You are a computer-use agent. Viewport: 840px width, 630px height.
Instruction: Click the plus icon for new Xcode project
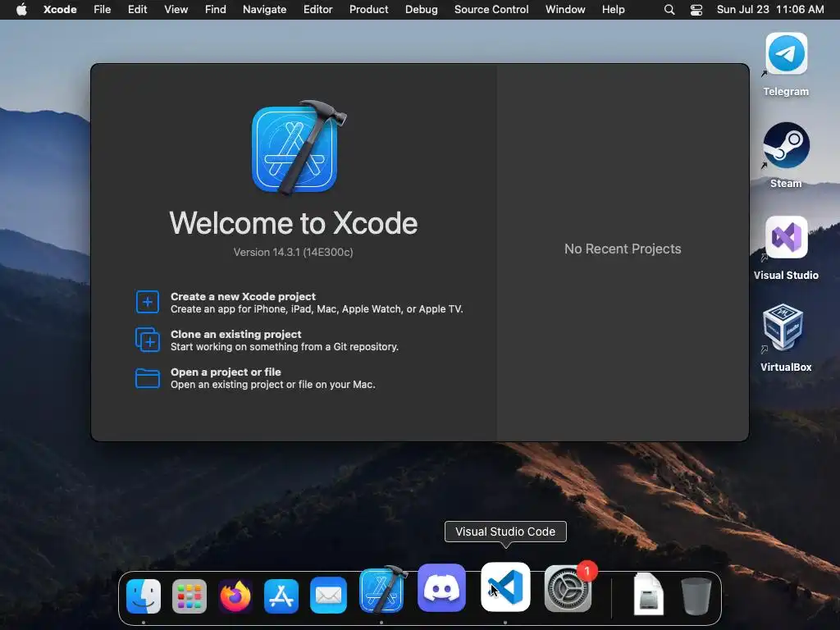148,302
